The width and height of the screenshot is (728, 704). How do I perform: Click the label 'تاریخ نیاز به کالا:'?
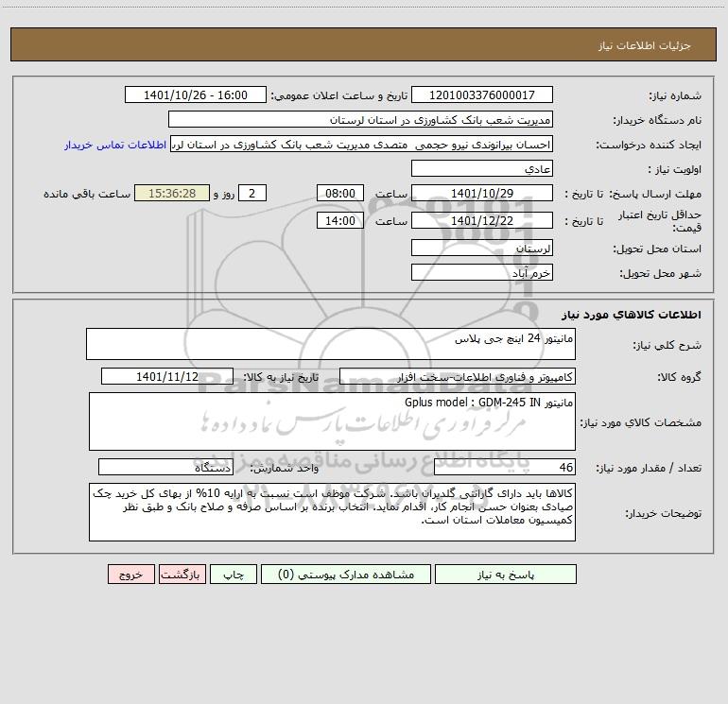pyautogui.click(x=281, y=377)
